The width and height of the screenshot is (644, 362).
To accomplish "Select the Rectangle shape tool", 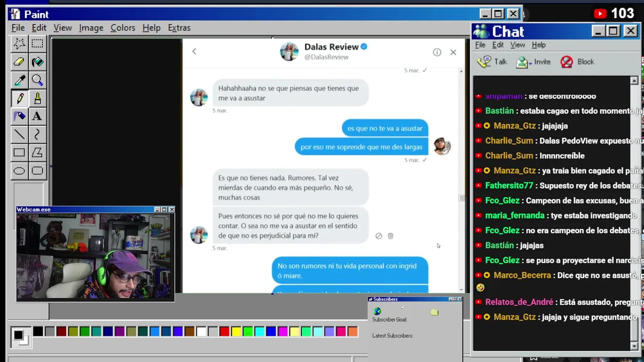I will click(19, 152).
